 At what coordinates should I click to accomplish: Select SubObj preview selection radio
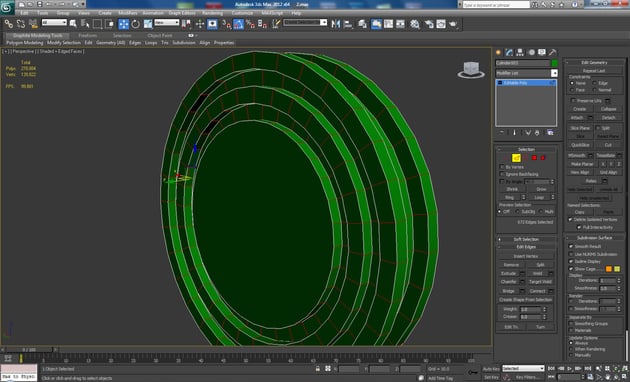coord(518,211)
